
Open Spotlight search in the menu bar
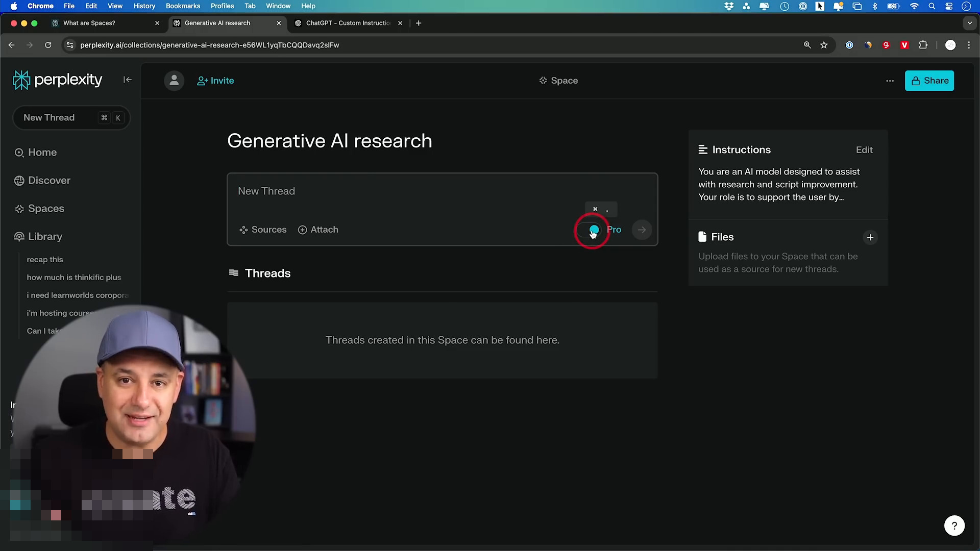[932, 6]
